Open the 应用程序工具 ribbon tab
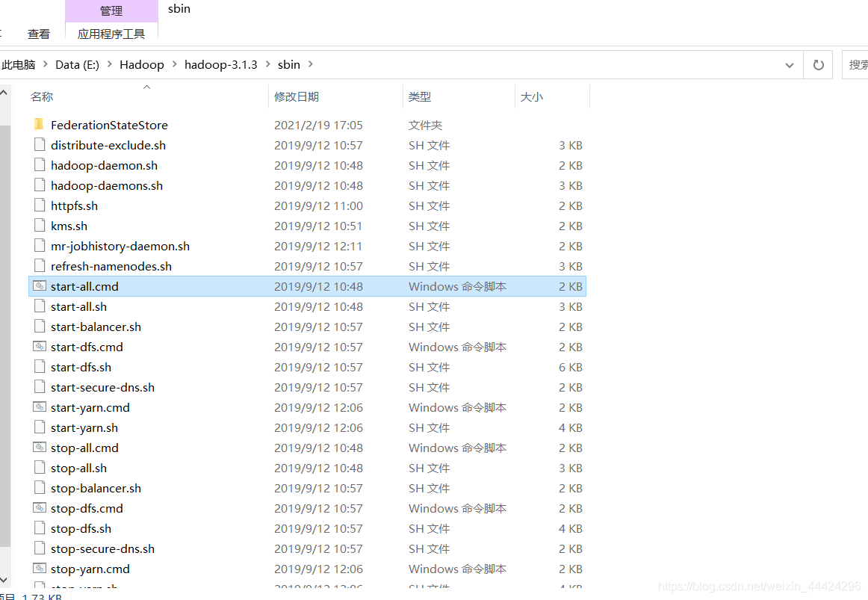Screen dimensions: 868x600 pyautogui.click(x=111, y=34)
